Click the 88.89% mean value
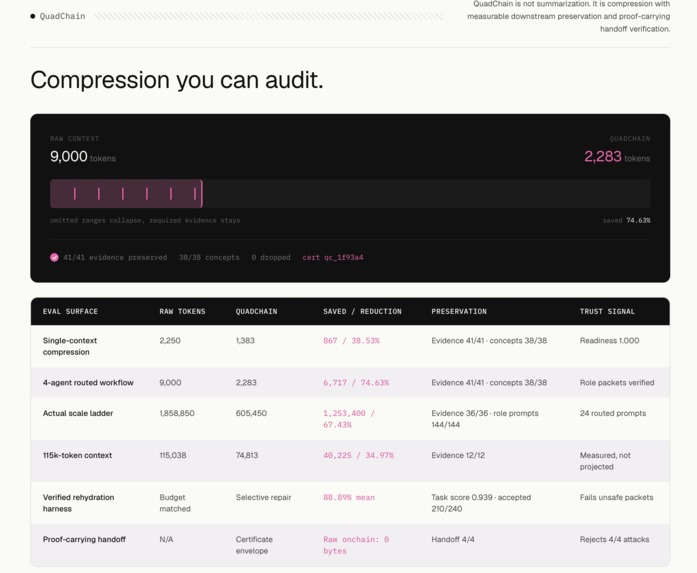 tap(349, 497)
